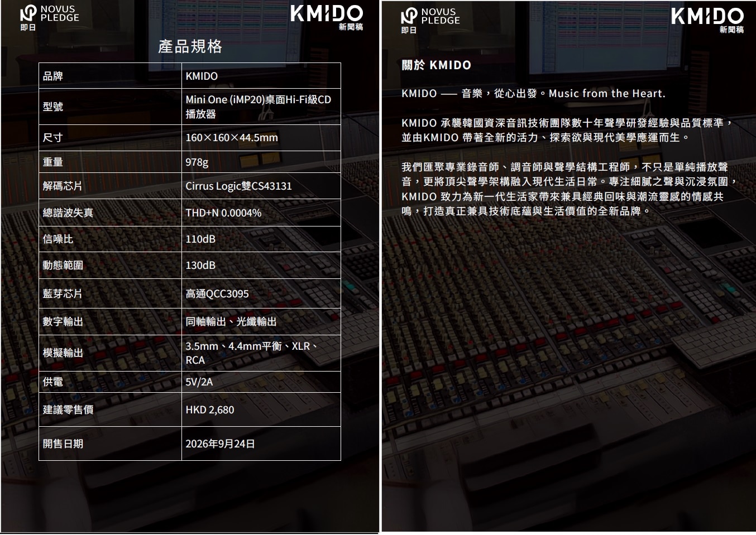Click the 新聞稿 label on the left page
The image size is (756, 535).
click(x=351, y=27)
